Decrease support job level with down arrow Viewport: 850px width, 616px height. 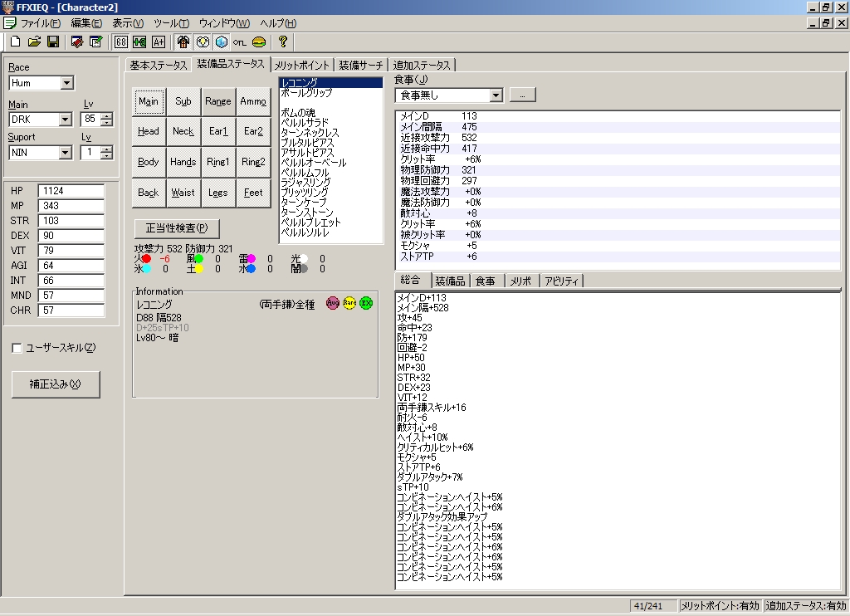click(107, 156)
